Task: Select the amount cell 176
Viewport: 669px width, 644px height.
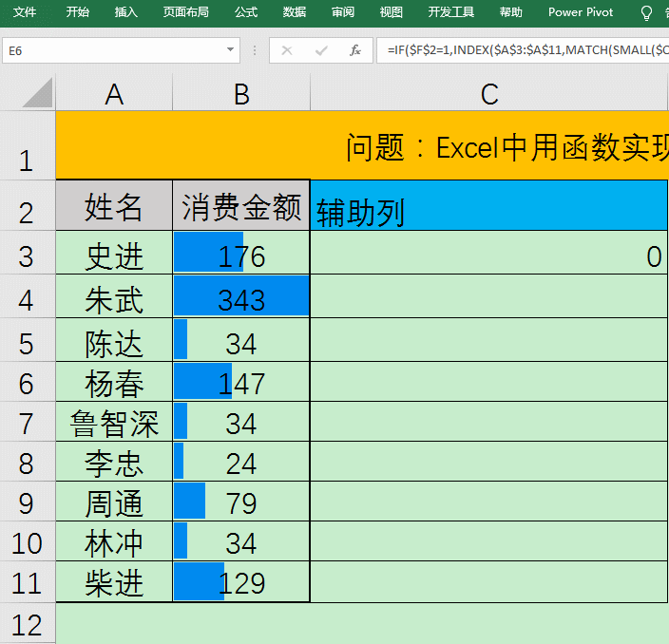Action: point(241,253)
